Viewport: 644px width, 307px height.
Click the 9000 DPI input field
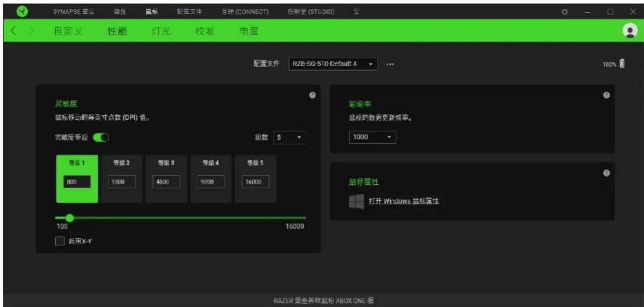(210, 182)
